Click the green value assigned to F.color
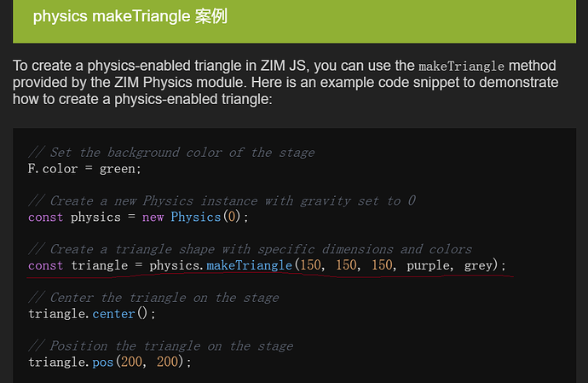Viewport: 588px width, 383px height. [118, 170]
